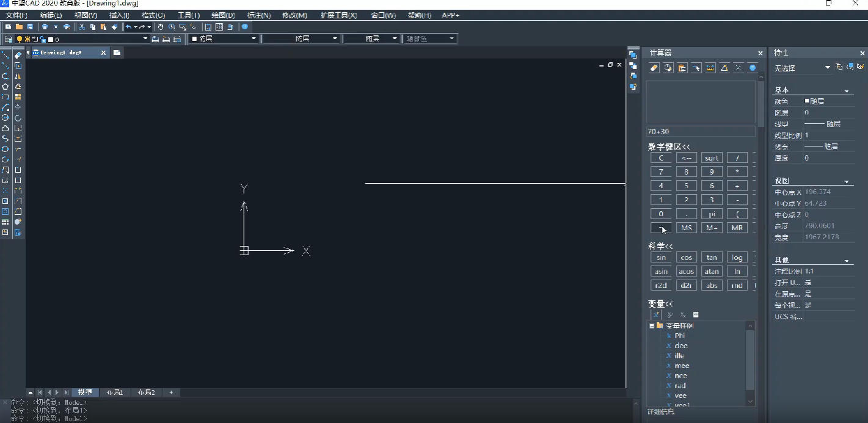Click the Save icon in the standard toolbar

tap(30, 27)
